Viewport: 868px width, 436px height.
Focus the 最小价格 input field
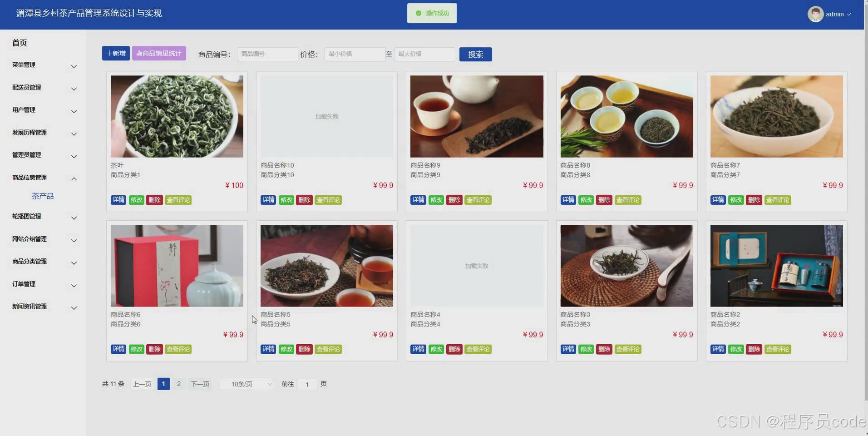tap(355, 54)
